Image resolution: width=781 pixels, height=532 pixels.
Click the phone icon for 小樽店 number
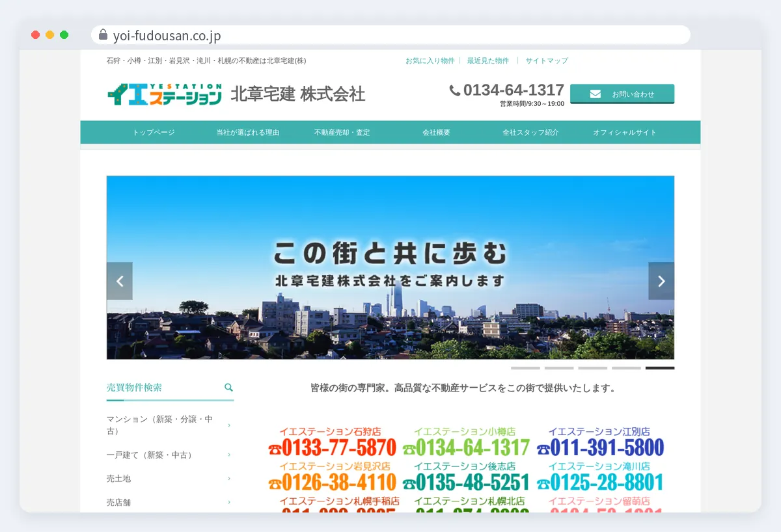(x=409, y=449)
